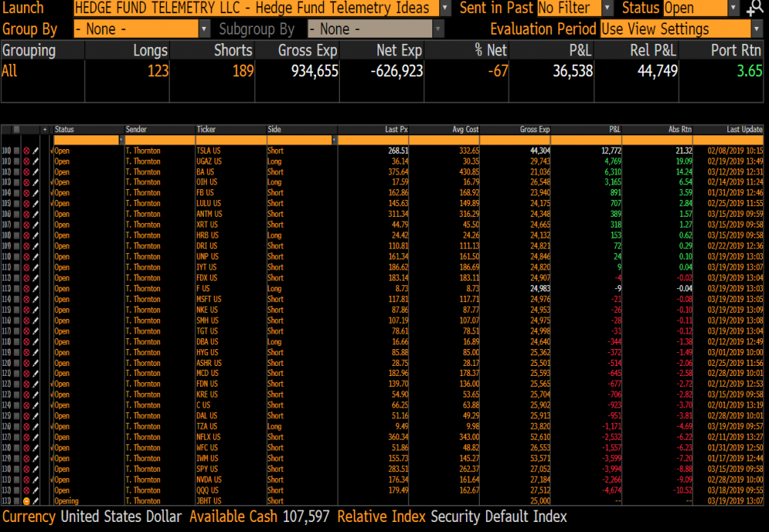This screenshot has width=769, height=532.
Task: Select the checkbox for IWM US row
Action: tap(16, 459)
